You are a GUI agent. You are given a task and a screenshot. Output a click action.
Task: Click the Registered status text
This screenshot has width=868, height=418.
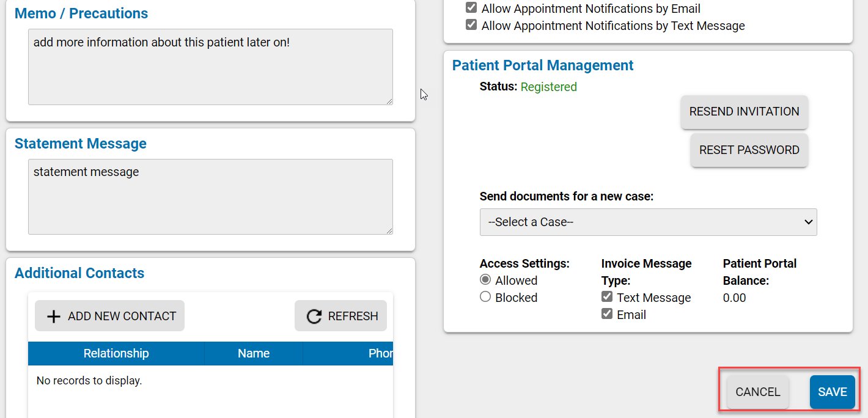pos(548,87)
